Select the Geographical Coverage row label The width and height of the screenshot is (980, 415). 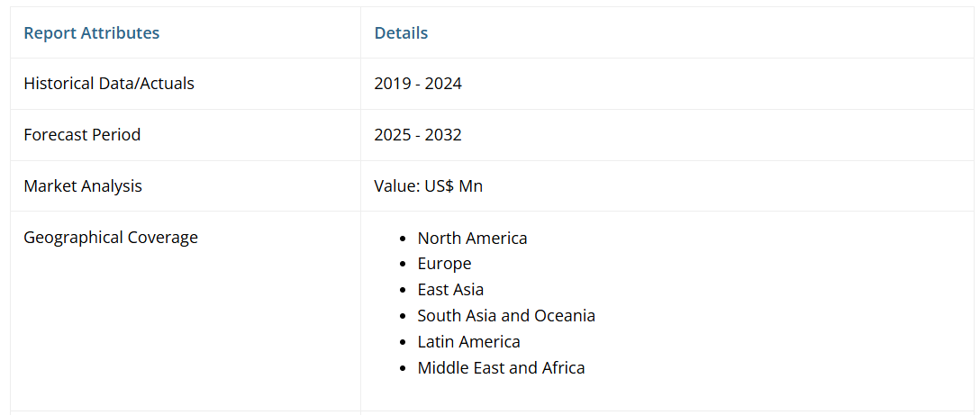(x=111, y=238)
